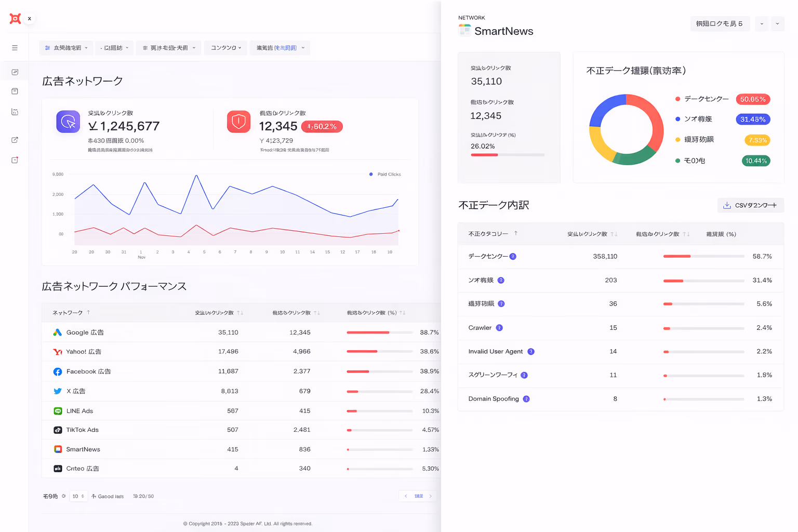Click the 26.02% progress bar in panel
Viewport: 798px width, 532px height.
508,155
